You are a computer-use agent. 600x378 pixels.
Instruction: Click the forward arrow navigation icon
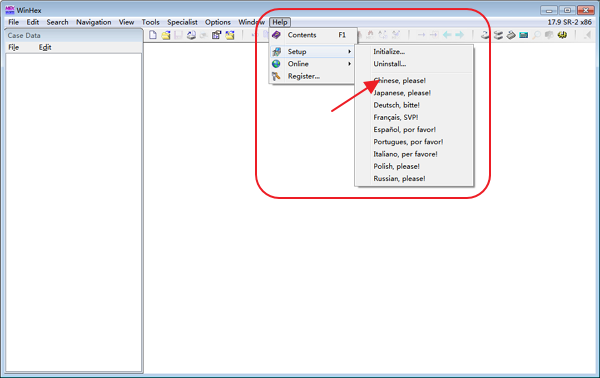pos(459,35)
